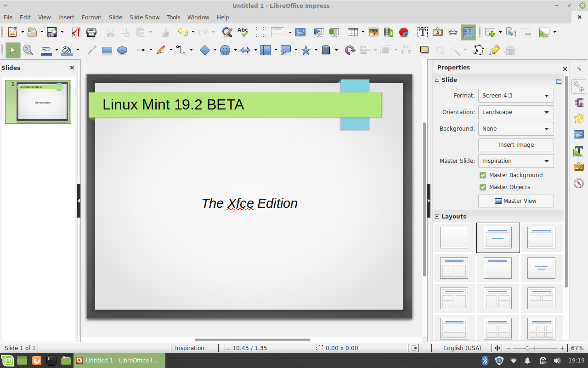Open Find and Replace
Image resolution: width=588 pixels, height=368 pixels.
pyautogui.click(x=227, y=32)
